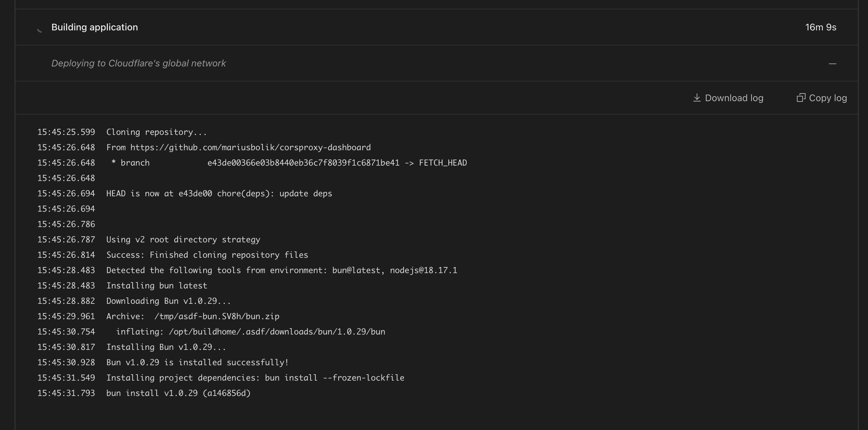This screenshot has width=868, height=430.
Task: Click the timestamp 15:45:25.599
Action: [x=66, y=132]
